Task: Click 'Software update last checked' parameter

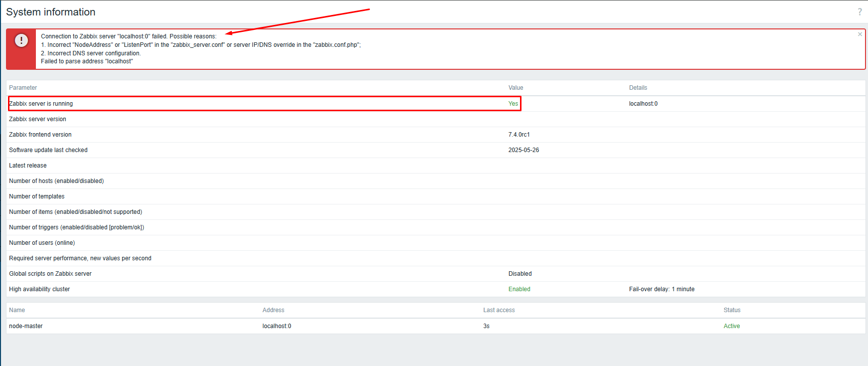Action: point(48,150)
